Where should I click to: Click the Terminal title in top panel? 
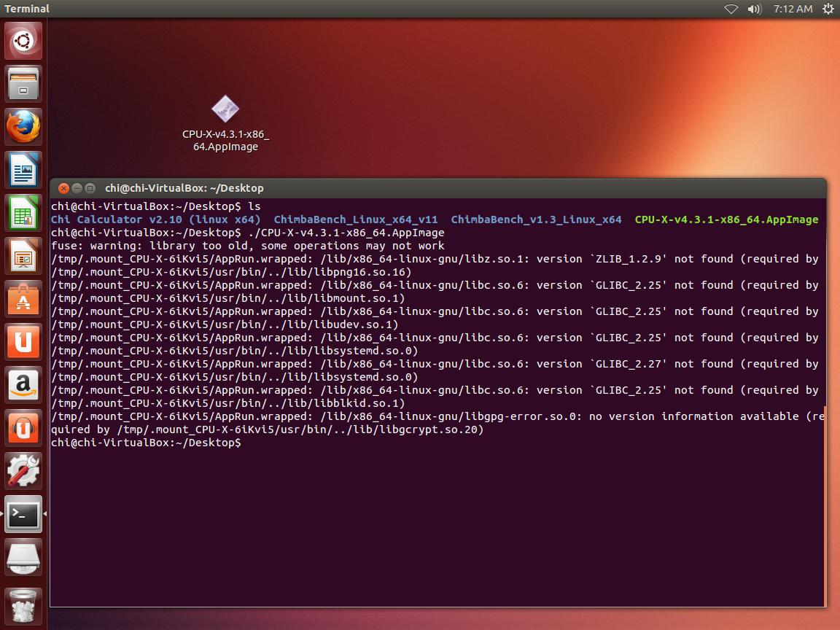click(27, 9)
